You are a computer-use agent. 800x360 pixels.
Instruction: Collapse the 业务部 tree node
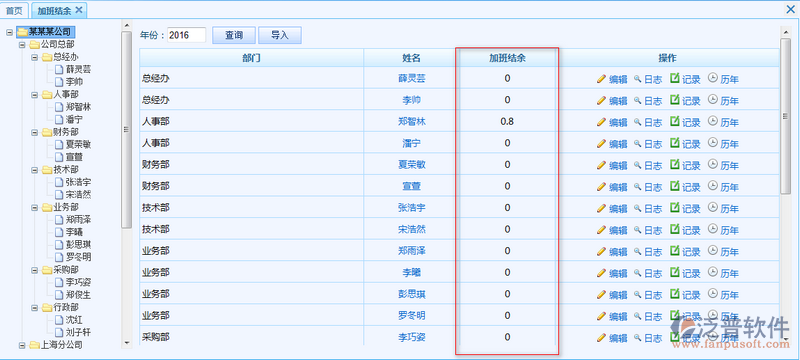coord(34,208)
